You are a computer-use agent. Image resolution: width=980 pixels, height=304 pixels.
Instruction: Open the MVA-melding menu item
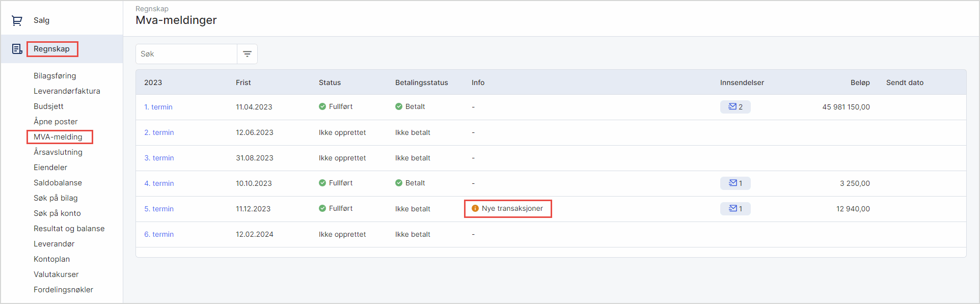pos(58,137)
